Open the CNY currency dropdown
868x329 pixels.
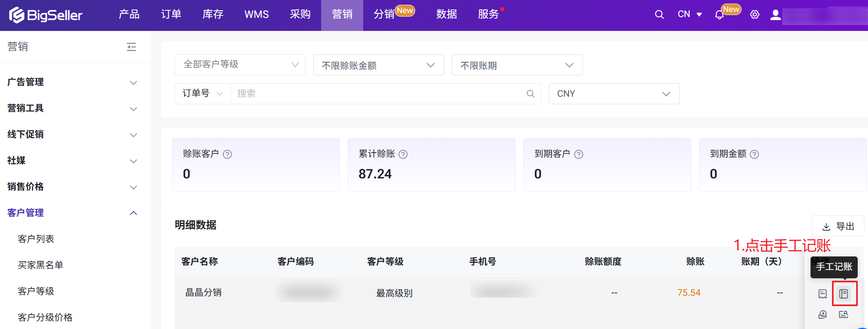pyautogui.click(x=613, y=94)
